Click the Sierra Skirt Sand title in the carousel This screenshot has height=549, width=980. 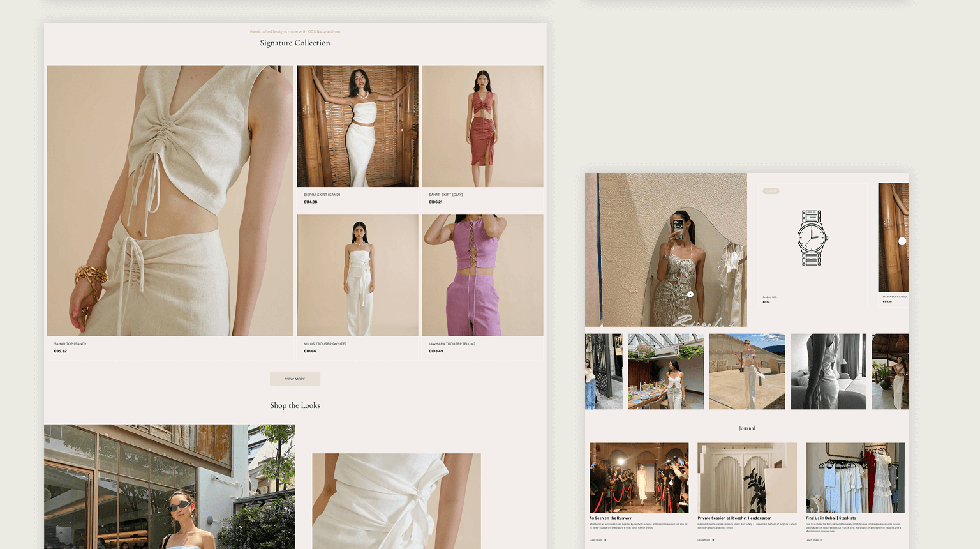pyautogui.click(x=895, y=297)
